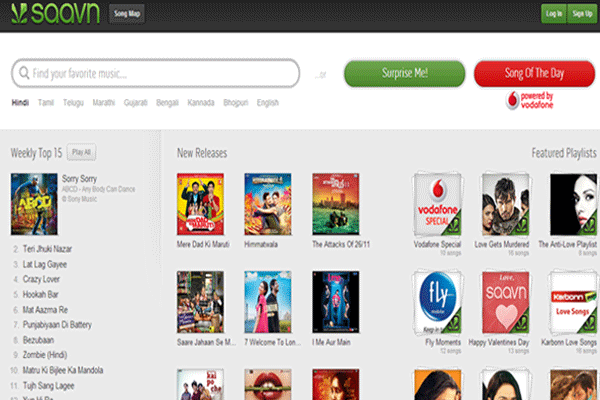Click the Vodafone Special playlist title

tap(437, 244)
